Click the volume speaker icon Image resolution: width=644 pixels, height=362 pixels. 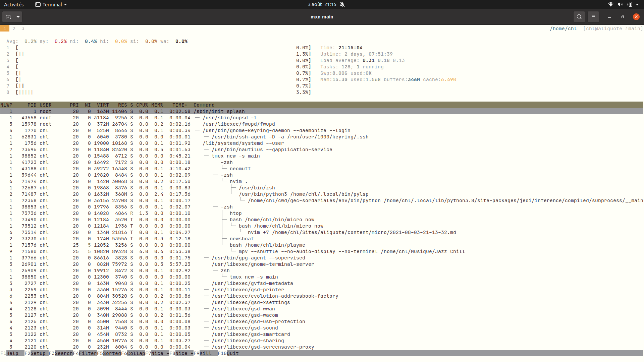620,4
